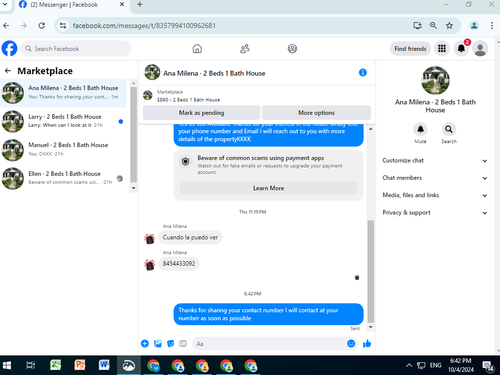
Task: Open Chrome zoom magnifier icon
Action: [x=433, y=26]
